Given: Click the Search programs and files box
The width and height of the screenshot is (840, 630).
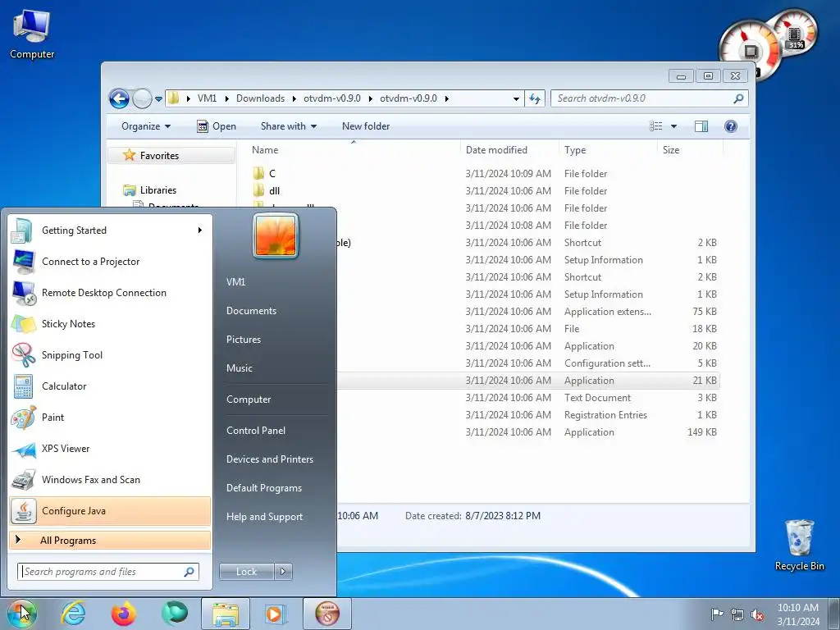Looking at the screenshot, I should tap(107, 572).
